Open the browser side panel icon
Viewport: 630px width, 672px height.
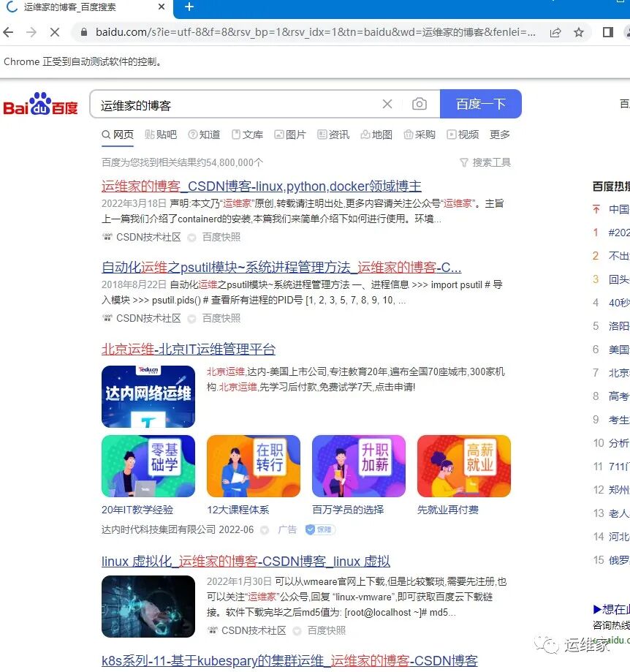click(x=608, y=33)
